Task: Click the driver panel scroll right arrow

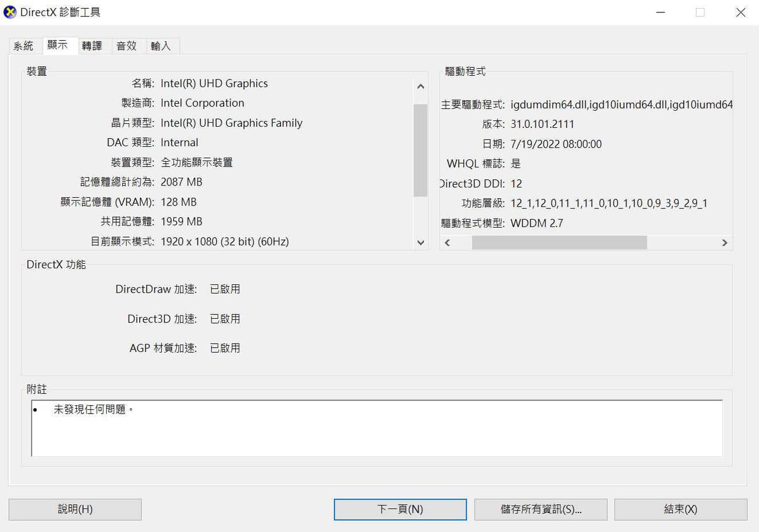Action: 724,243
